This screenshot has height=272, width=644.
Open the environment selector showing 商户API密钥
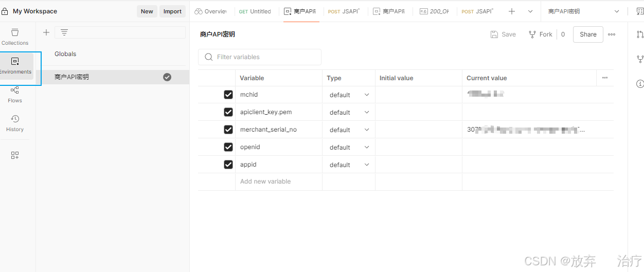click(584, 11)
